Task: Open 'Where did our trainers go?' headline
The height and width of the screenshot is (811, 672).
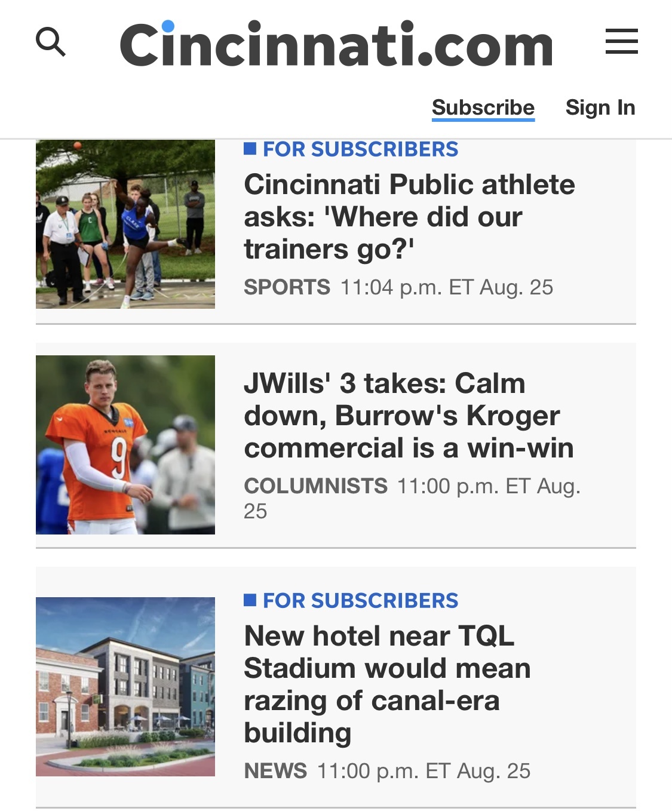Action: [409, 217]
